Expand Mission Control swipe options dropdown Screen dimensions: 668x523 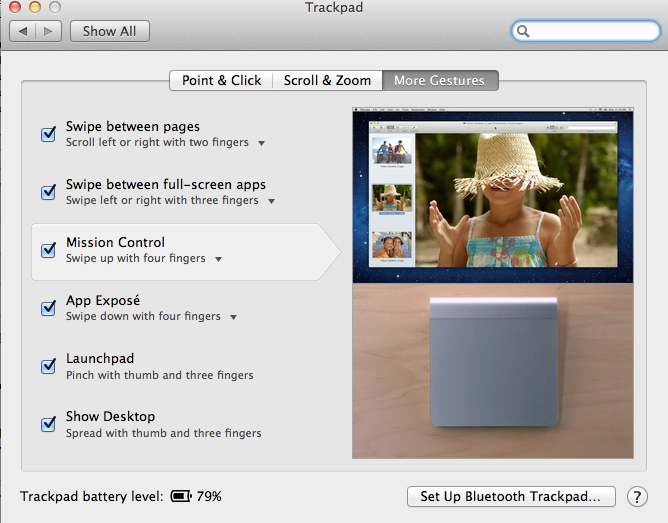point(219,259)
